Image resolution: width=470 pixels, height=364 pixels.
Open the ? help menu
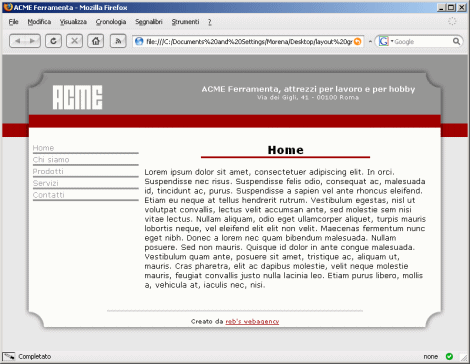click(210, 22)
